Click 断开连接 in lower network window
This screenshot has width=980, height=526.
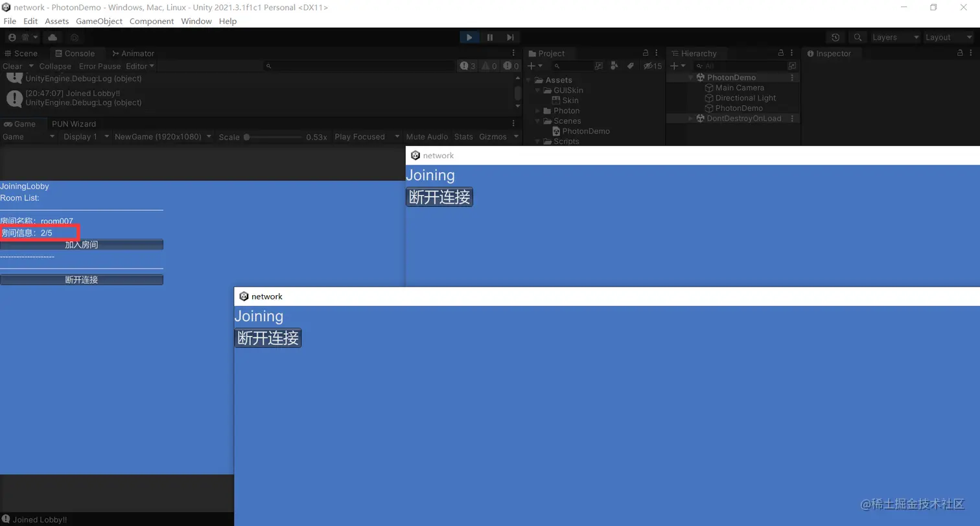pyautogui.click(x=268, y=338)
